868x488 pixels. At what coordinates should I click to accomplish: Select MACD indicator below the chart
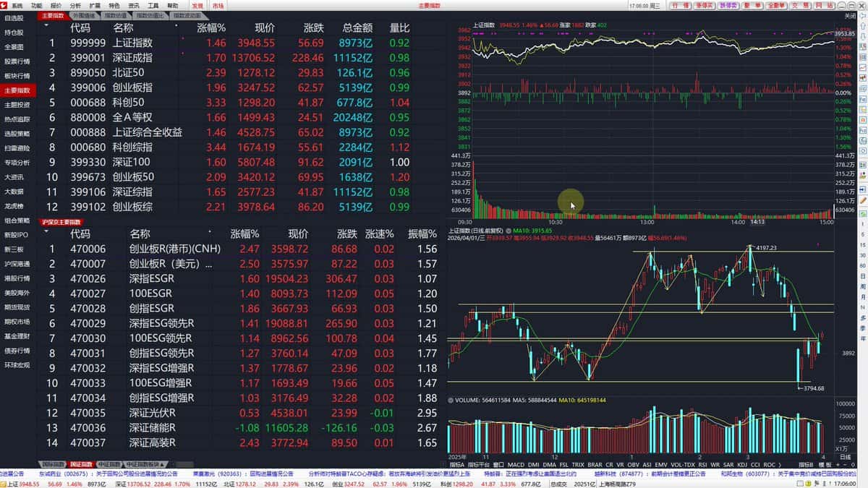point(516,465)
